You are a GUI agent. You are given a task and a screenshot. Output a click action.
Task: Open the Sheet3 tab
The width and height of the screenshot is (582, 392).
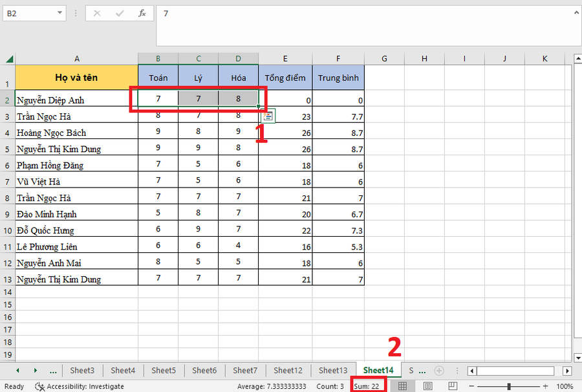[x=82, y=371]
